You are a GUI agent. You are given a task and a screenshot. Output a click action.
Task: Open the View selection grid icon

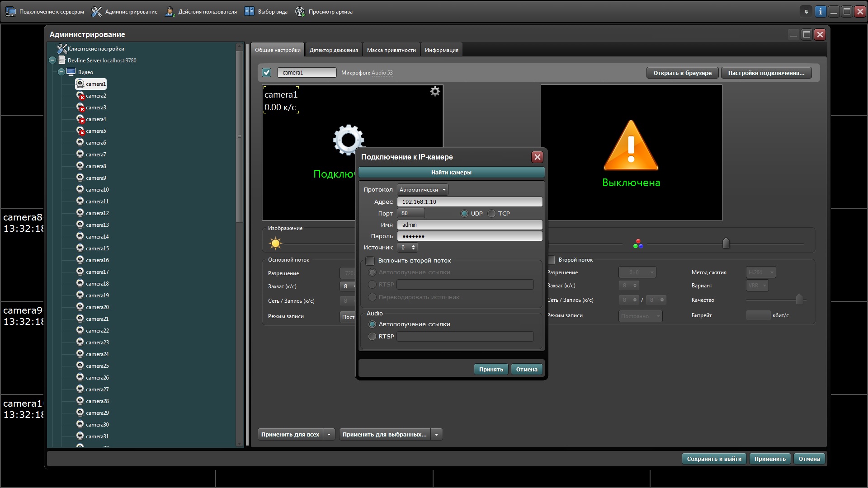(249, 12)
